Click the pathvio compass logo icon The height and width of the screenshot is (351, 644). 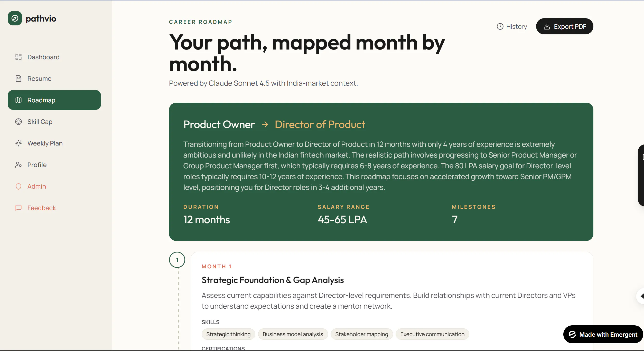click(x=15, y=18)
